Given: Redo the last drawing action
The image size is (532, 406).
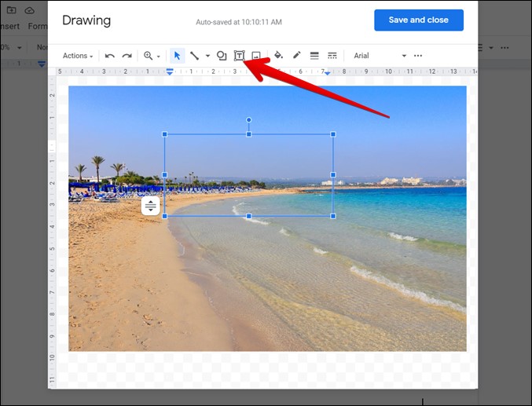Looking at the screenshot, I should pyautogui.click(x=127, y=56).
